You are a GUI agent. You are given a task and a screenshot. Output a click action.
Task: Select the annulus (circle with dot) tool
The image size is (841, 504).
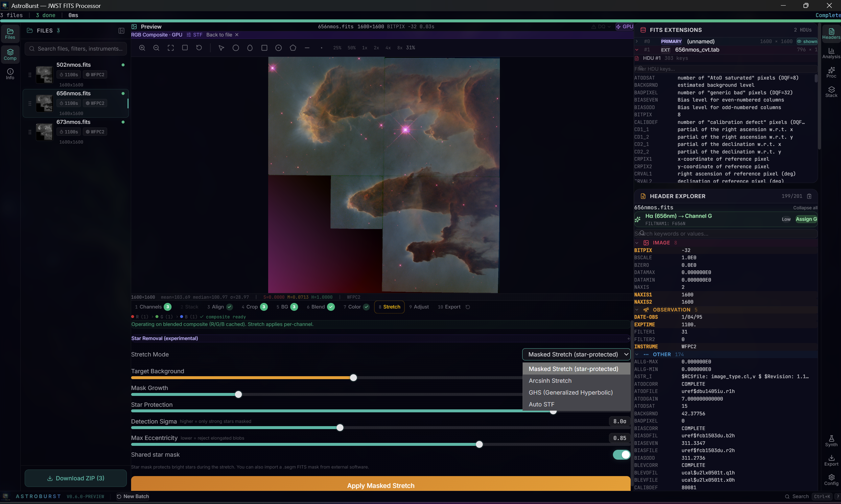pyautogui.click(x=278, y=48)
